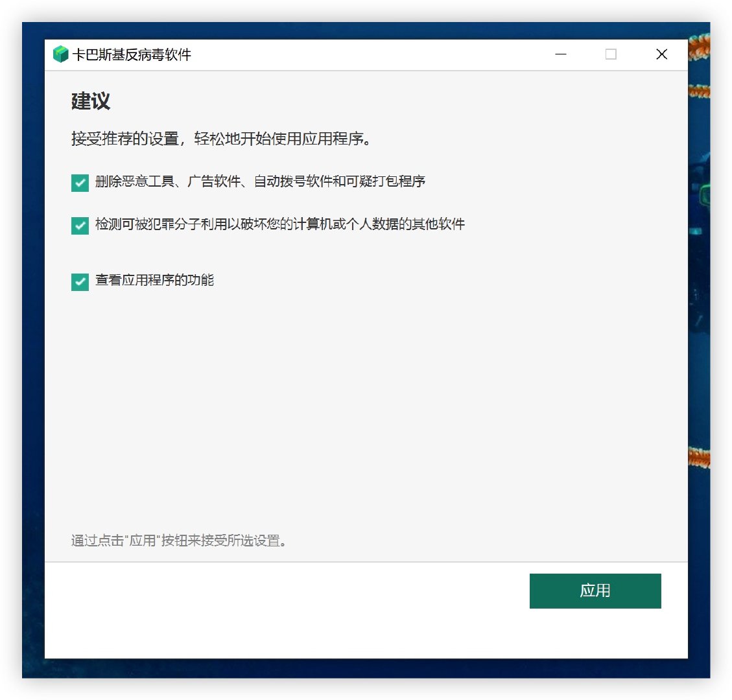The height and width of the screenshot is (700, 732).
Task: Toggle the 检测可被犯罪分子利用 checkbox
Action: (80, 226)
